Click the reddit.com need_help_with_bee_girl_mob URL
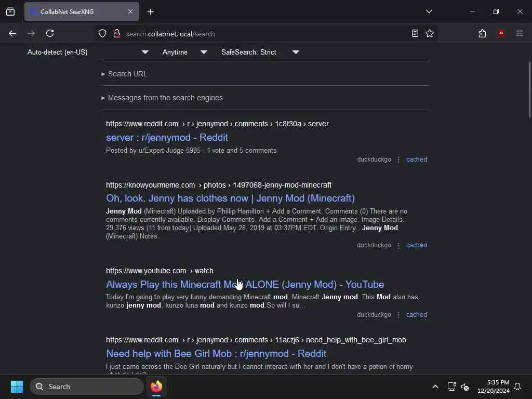 click(x=256, y=340)
